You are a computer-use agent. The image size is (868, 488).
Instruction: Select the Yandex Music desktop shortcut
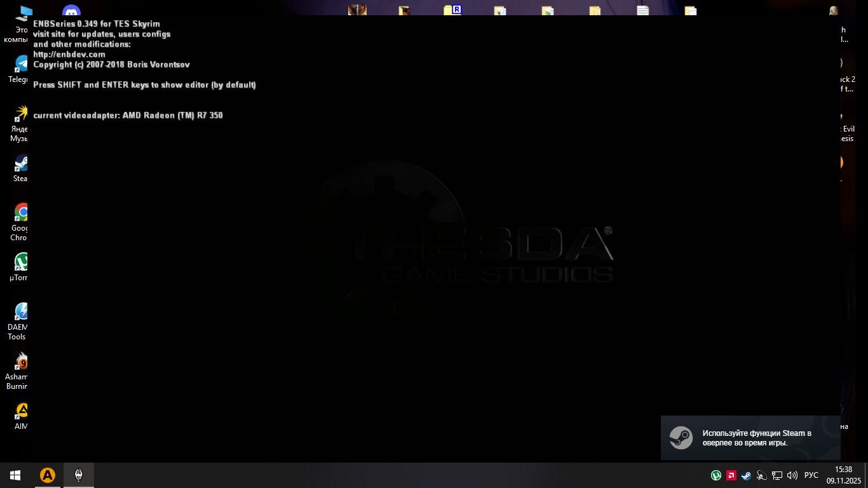(x=20, y=123)
